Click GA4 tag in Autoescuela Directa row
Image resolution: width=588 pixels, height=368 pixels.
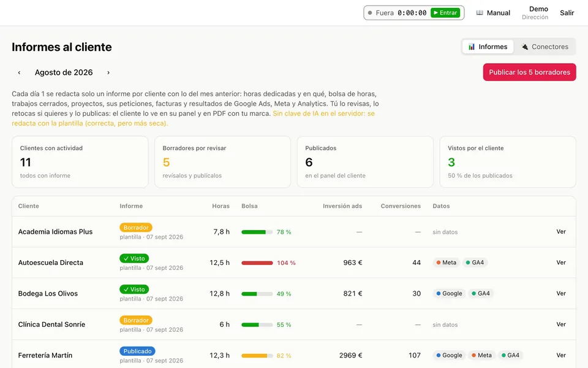point(475,263)
